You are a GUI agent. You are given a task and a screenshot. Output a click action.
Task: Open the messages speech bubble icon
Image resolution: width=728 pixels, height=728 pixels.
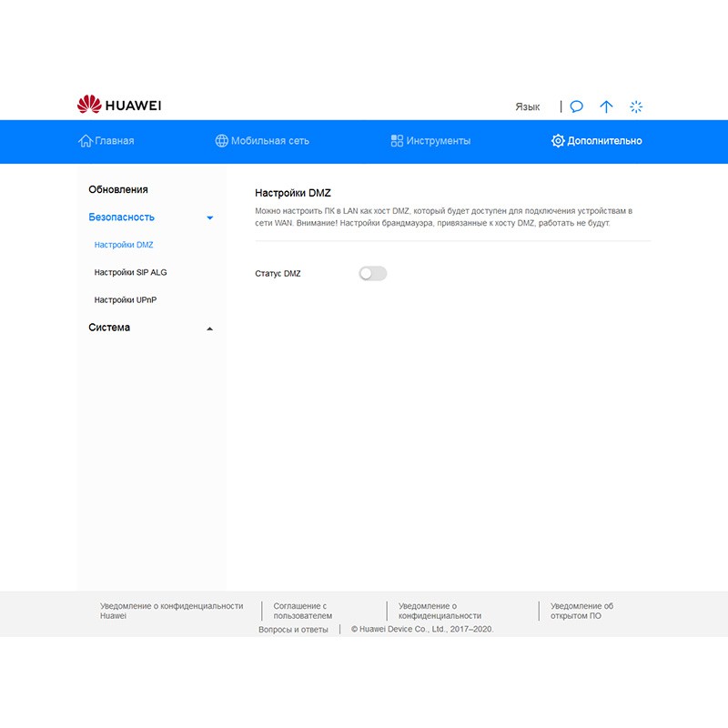click(576, 106)
